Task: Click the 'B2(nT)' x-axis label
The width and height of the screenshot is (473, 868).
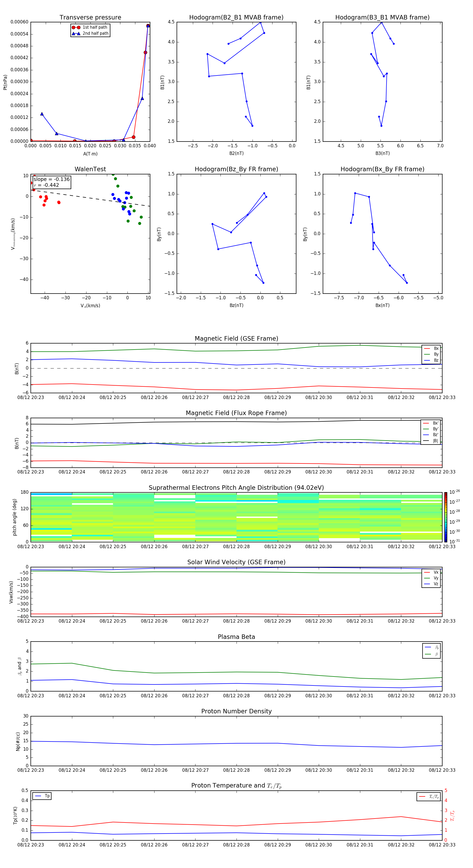Action: tap(236, 153)
